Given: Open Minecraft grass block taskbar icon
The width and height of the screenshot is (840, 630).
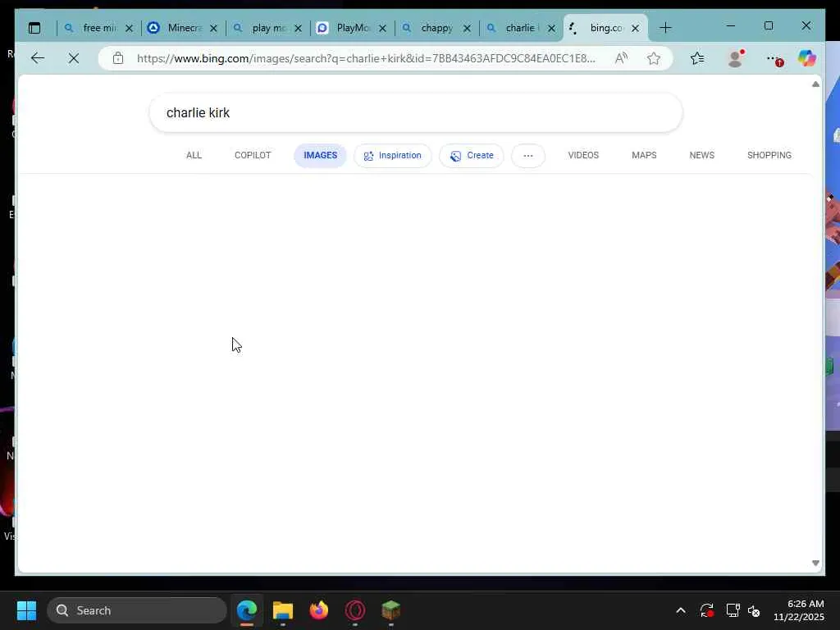Looking at the screenshot, I should tap(391, 610).
